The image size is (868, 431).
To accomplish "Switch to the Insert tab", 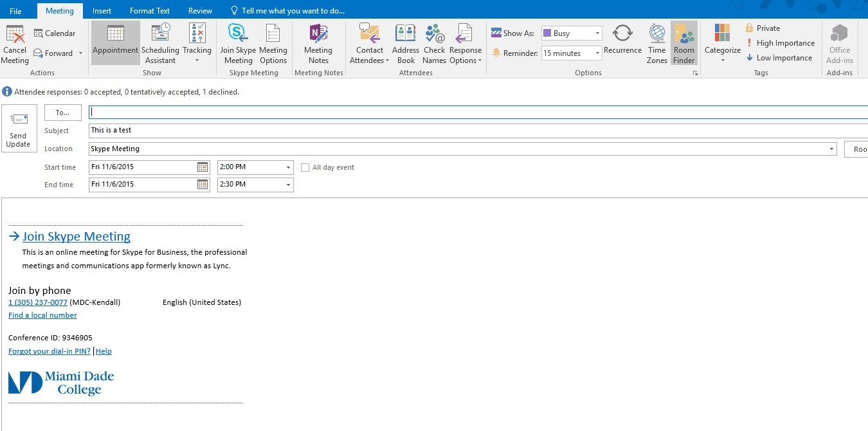I will click(x=102, y=11).
